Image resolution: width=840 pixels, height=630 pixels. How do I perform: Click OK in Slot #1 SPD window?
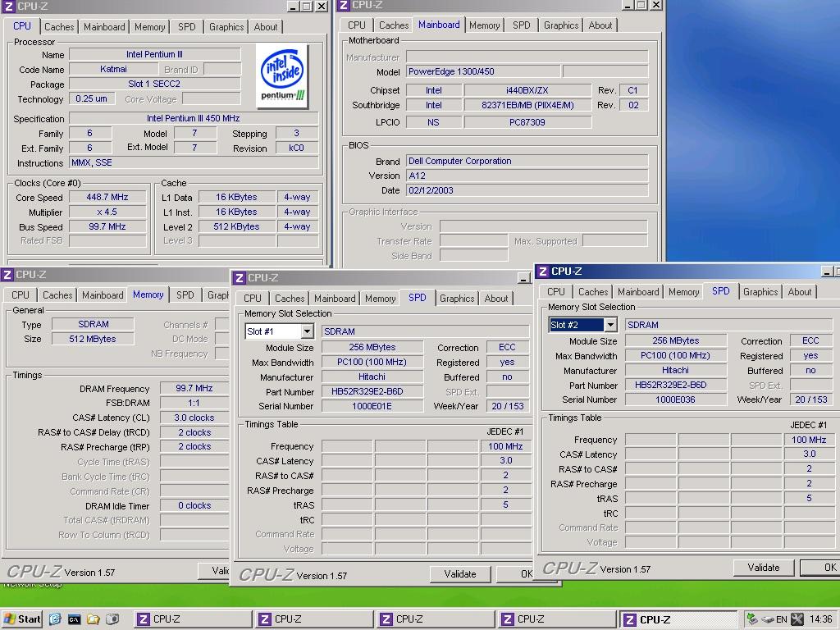[x=516, y=573]
